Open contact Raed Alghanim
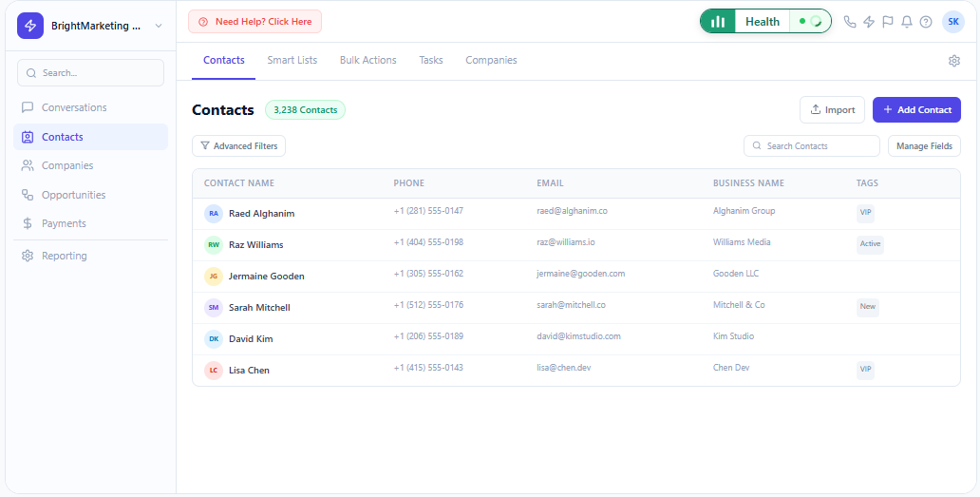Viewport: 980px width, 497px height. pos(261,213)
